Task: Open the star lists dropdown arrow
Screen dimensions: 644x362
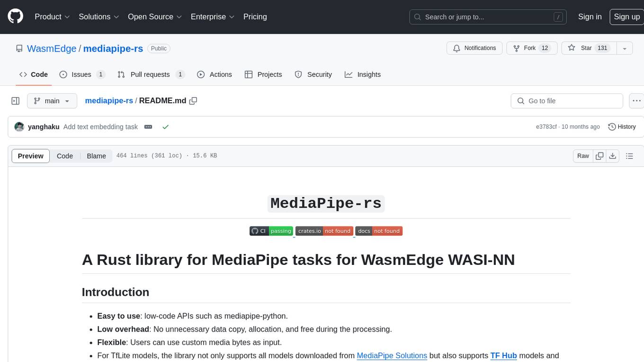Action: pyautogui.click(x=625, y=48)
